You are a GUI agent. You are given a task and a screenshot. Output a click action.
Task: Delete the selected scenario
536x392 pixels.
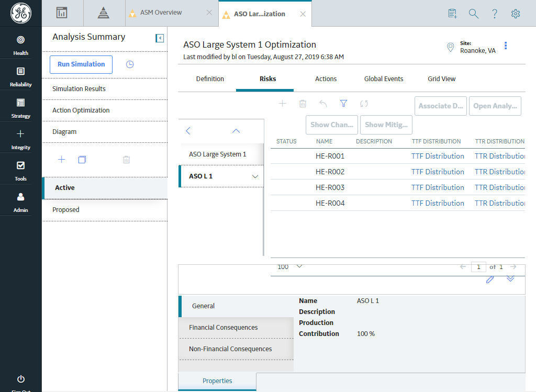click(x=127, y=160)
